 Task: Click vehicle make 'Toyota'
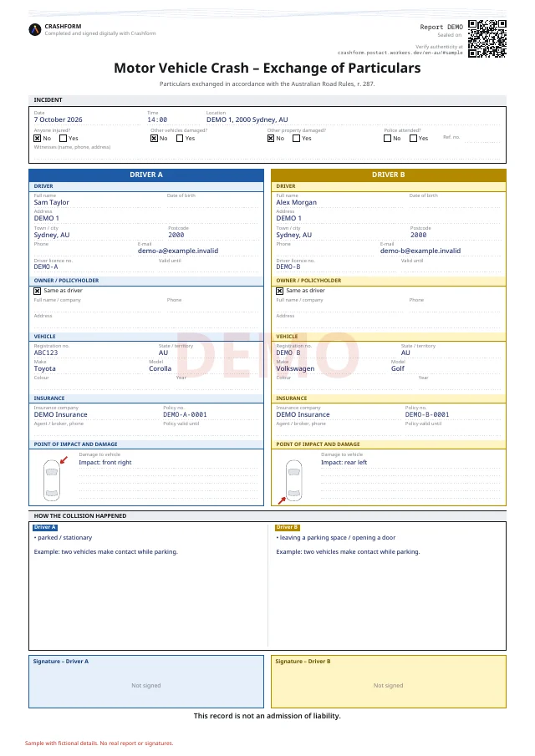[x=45, y=368]
